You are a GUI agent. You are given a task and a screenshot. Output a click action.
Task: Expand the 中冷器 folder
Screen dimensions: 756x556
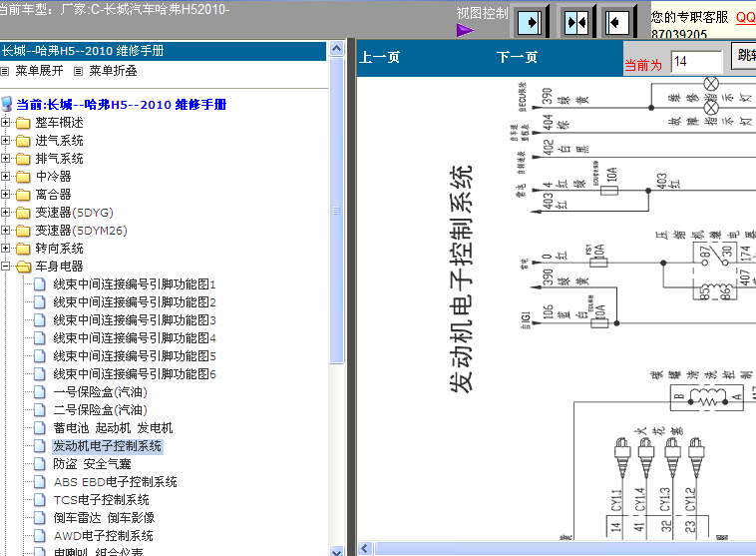(x=5, y=176)
